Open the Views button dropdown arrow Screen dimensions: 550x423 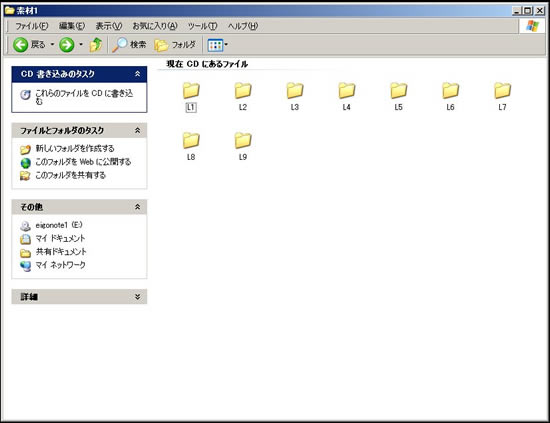(x=226, y=45)
